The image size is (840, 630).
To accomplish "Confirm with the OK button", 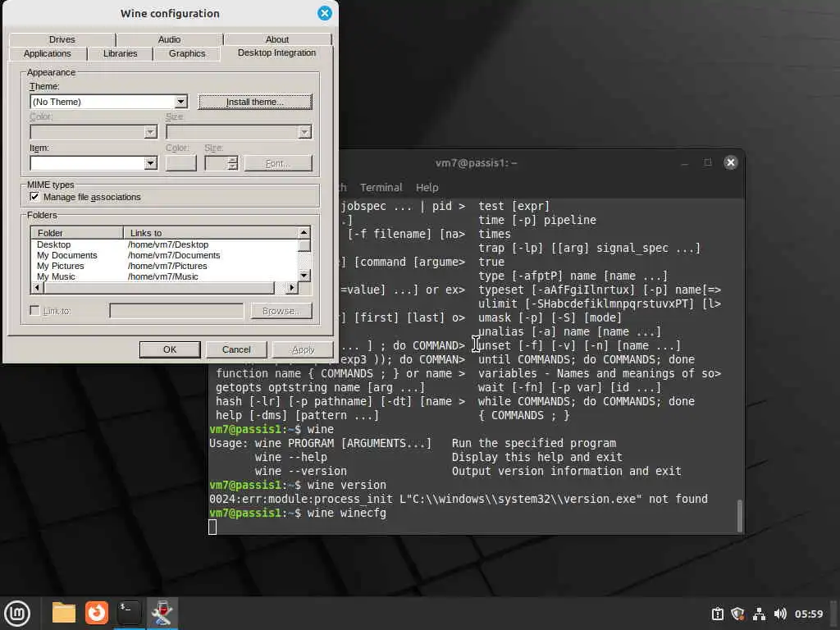I will pos(170,349).
